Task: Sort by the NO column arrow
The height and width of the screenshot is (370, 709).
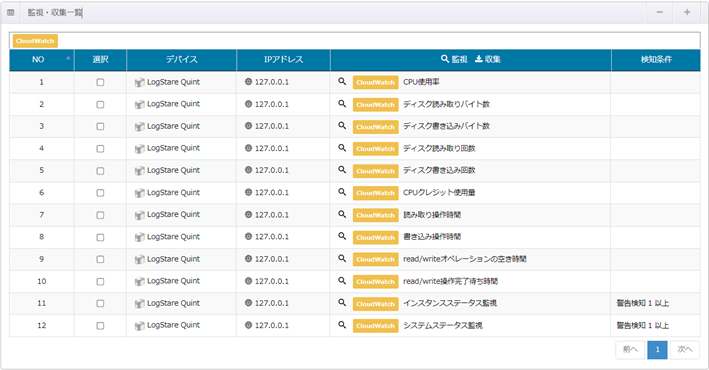Action: coord(68,58)
